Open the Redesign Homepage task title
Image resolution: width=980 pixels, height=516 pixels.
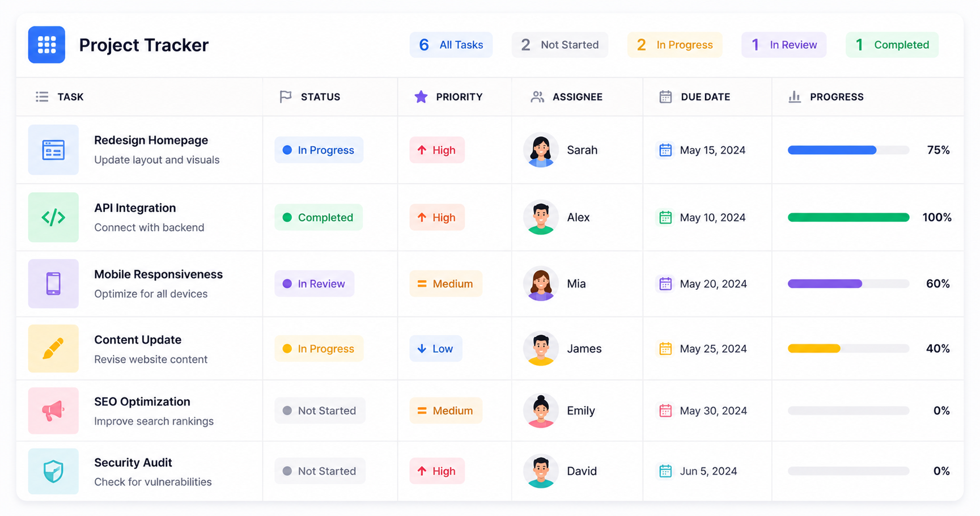coord(151,140)
